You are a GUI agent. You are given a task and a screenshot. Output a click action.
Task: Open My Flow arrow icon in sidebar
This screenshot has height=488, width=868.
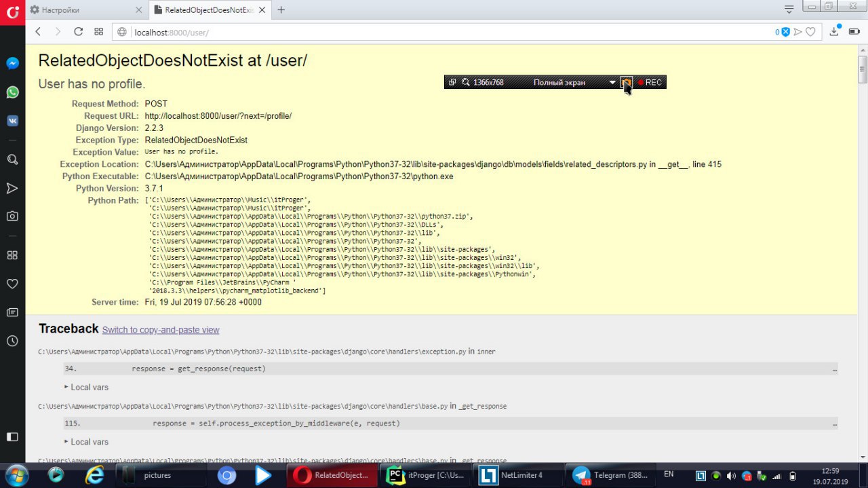[x=12, y=188]
